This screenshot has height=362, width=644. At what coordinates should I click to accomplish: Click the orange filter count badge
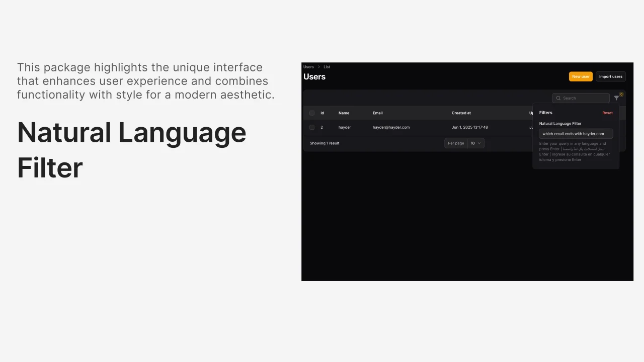point(621,94)
